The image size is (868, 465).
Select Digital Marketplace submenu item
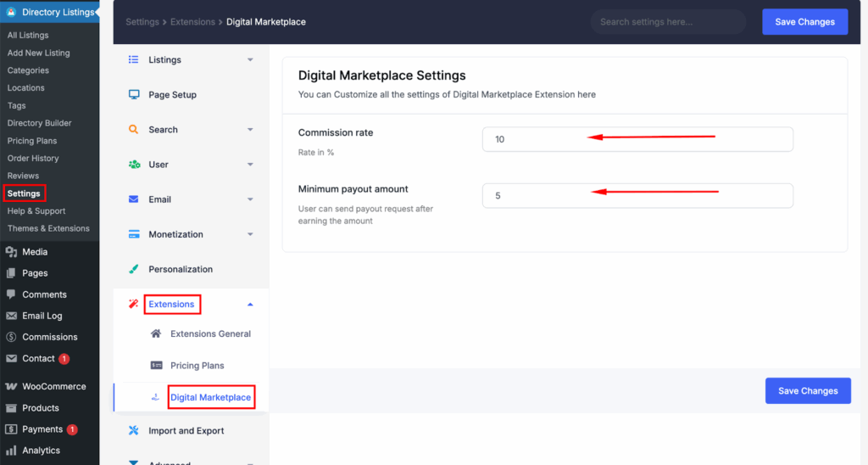[210, 397]
